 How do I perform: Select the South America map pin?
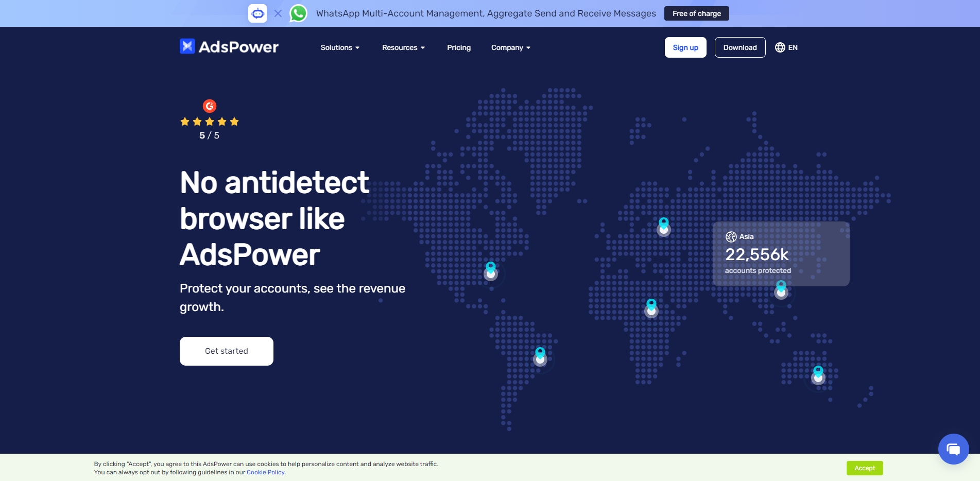pyautogui.click(x=540, y=356)
